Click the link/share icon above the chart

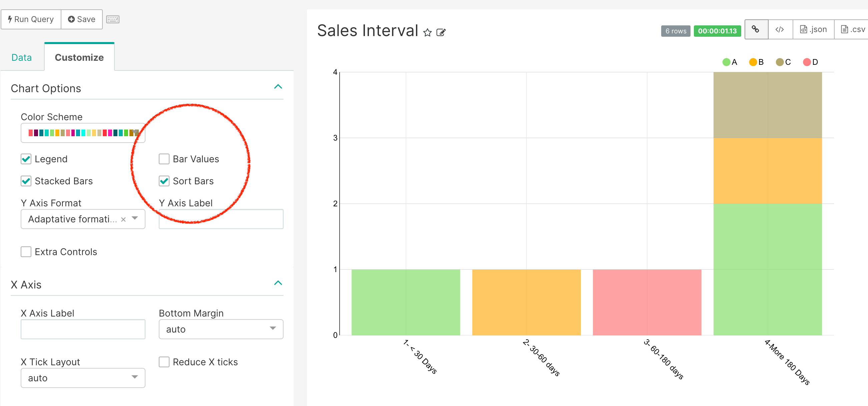click(x=756, y=29)
